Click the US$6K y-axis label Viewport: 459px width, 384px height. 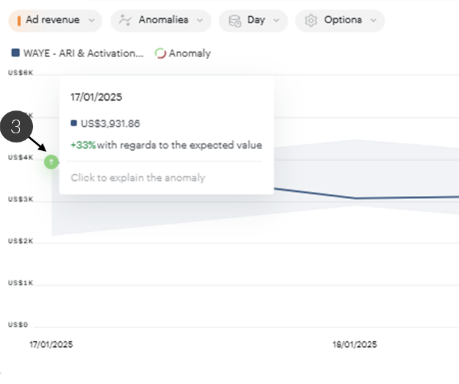click(21, 73)
